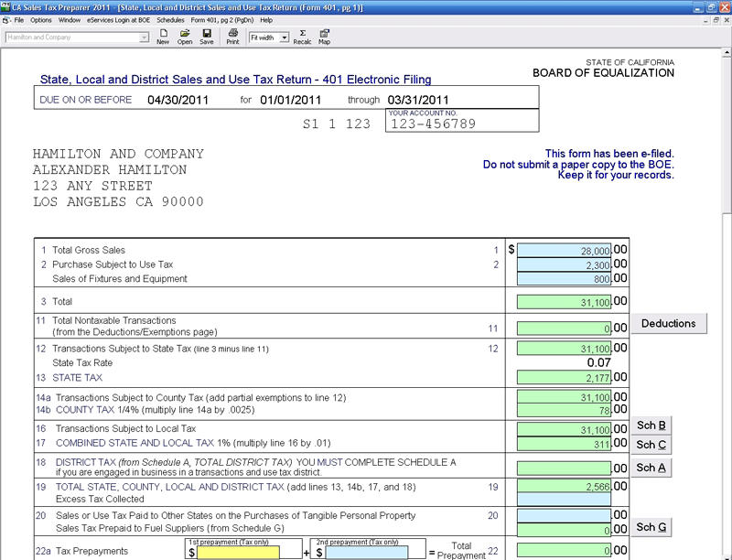Open the Map tool from the toolbar

click(x=326, y=35)
